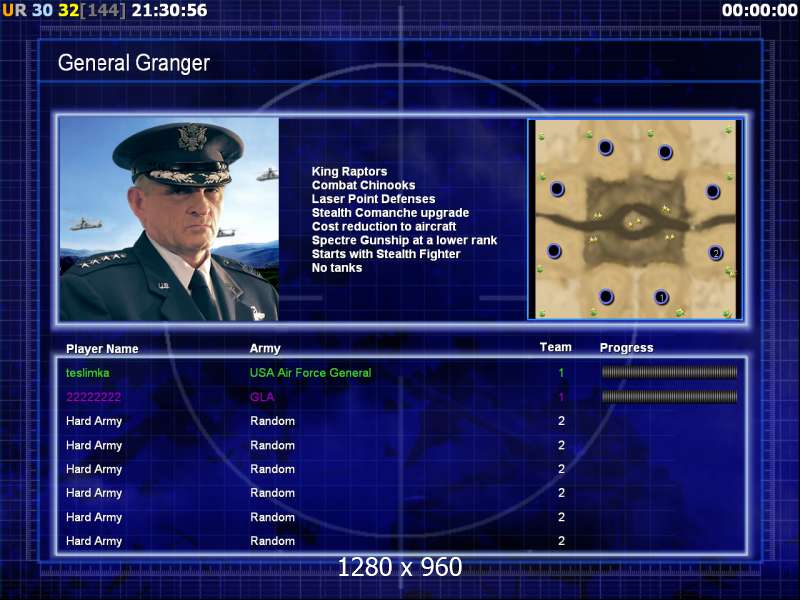Click teslimka's loading progress bar
This screenshot has width=800, height=600.
[669, 372]
